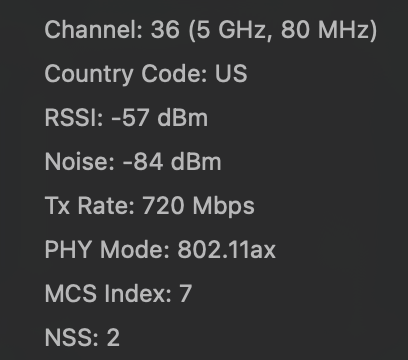Click the NSS label
Screen dimensions: 408x360
coord(72,338)
